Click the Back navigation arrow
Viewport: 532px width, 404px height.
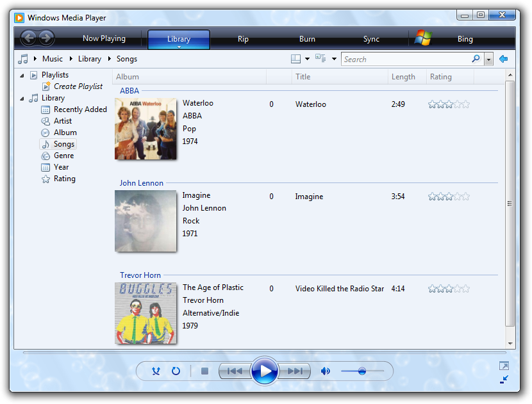point(28,38)
